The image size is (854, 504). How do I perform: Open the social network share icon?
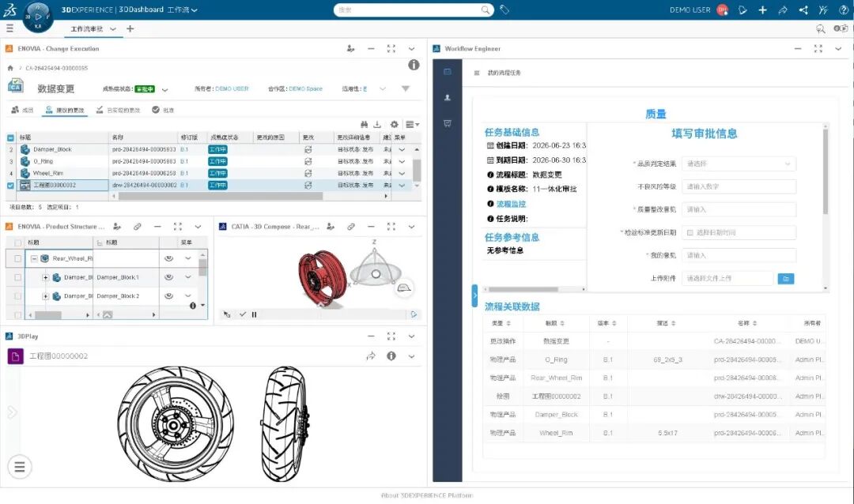point(803,9)
